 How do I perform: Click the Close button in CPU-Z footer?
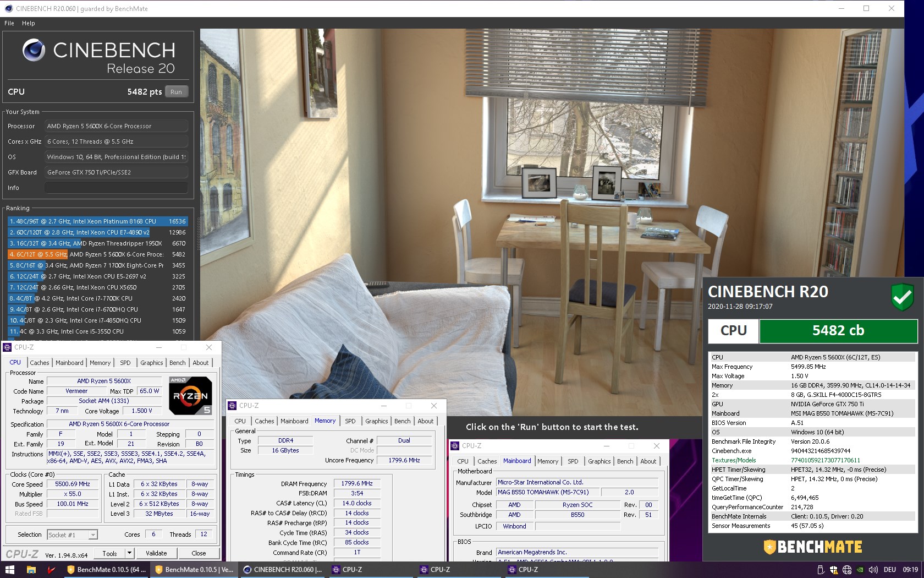point(199,553)
